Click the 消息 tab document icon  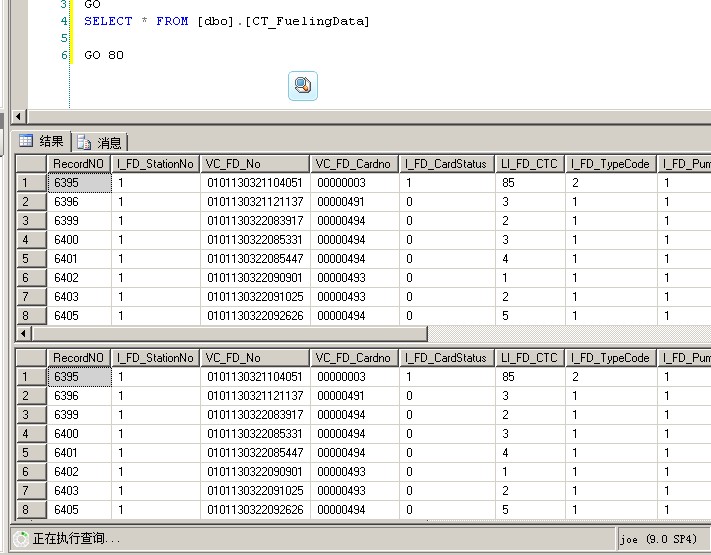(83, 142)
